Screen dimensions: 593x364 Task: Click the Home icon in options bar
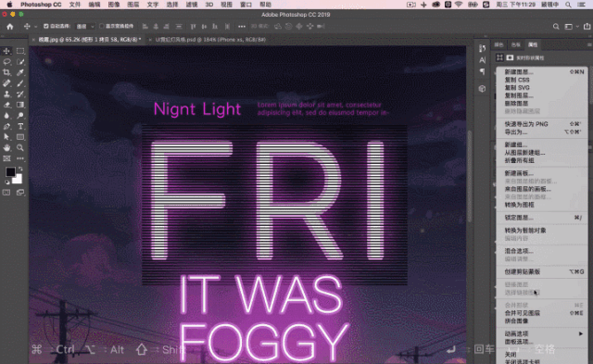coord(10,27)
